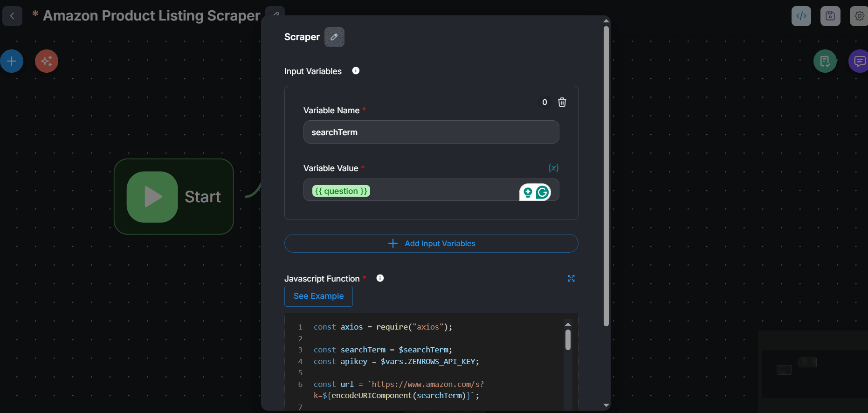
Task: Click the Amazon Product Listing Scraper title
Action: (152, 16)
